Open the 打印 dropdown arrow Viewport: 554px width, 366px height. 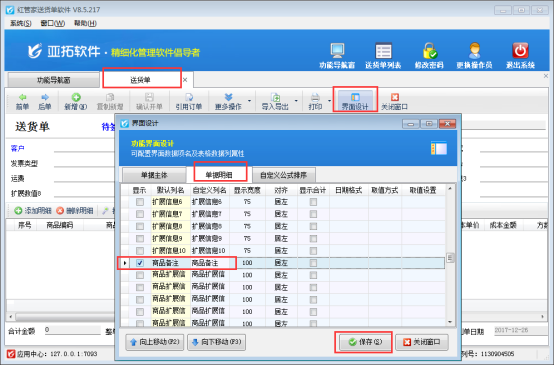pos(329,101)
